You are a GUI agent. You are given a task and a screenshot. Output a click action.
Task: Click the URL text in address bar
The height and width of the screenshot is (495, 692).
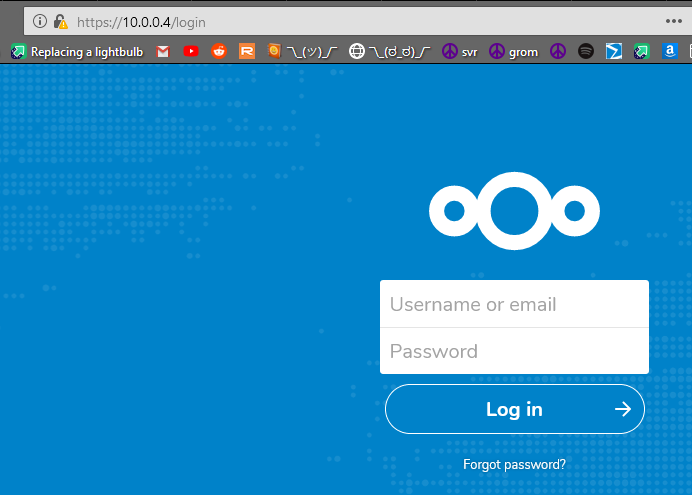tap(141, 22)
